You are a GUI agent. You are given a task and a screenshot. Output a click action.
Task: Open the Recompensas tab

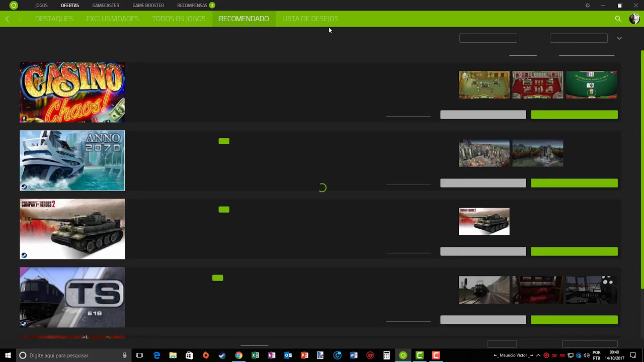pos(192,6)
